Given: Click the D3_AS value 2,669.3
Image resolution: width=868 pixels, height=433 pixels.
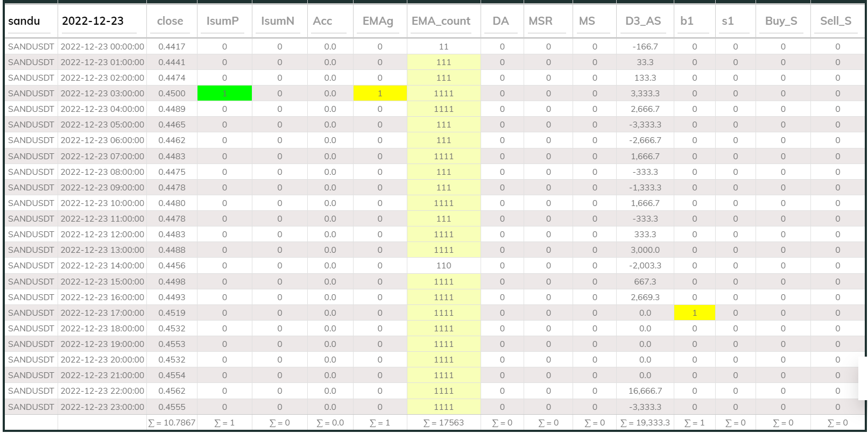Looking at the screenshot, I should (x=645, y=297).
